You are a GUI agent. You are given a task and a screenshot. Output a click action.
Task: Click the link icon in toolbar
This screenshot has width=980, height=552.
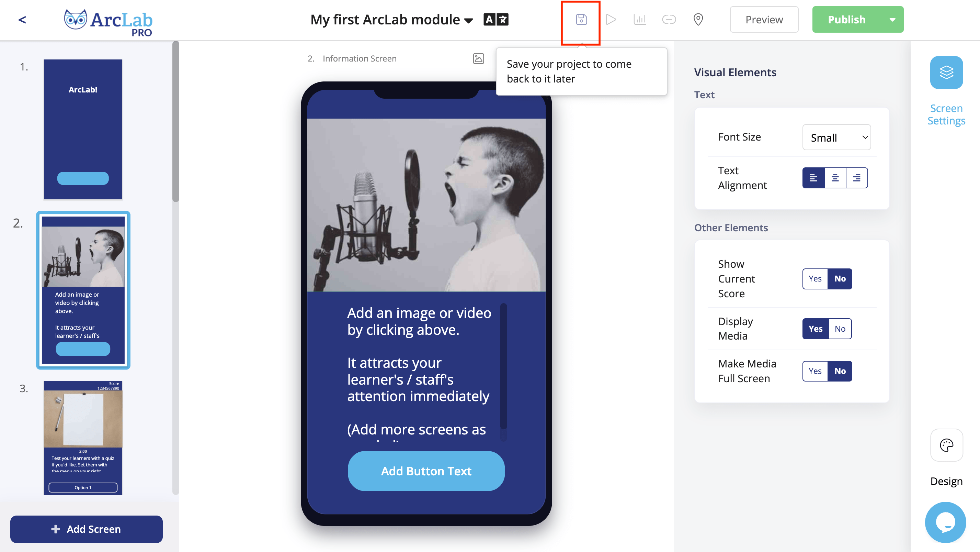pos(669,19)
